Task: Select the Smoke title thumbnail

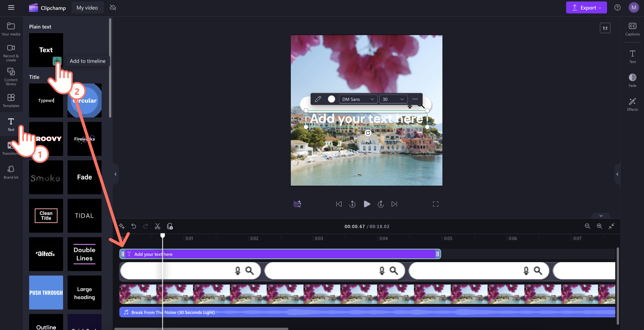Action: coord(46,177)
